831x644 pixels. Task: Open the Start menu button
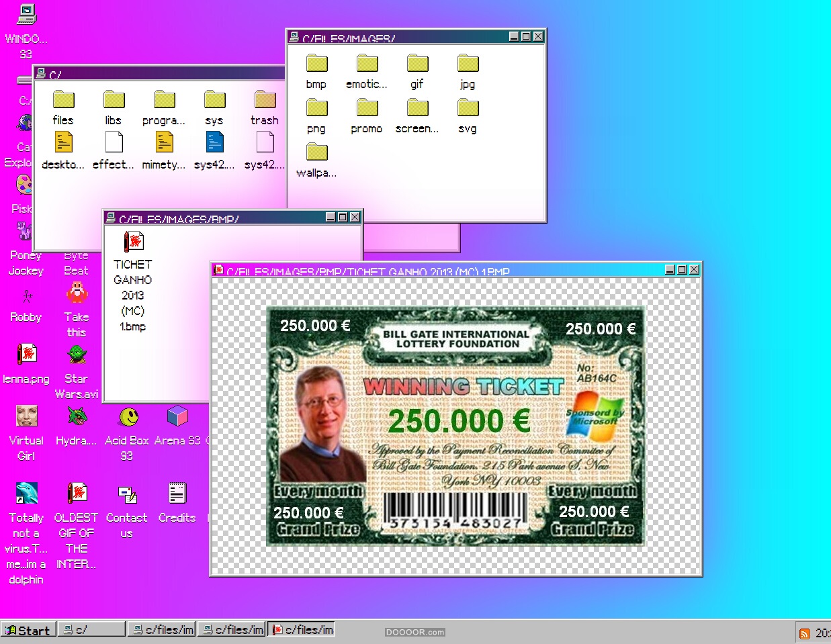point(28,630)
